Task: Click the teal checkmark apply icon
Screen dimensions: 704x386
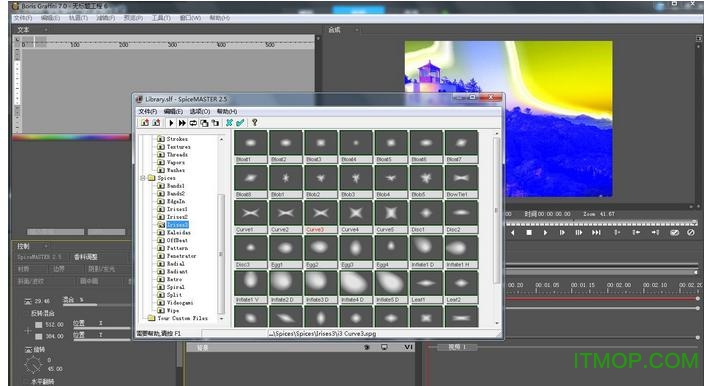Action: point(240,123)
